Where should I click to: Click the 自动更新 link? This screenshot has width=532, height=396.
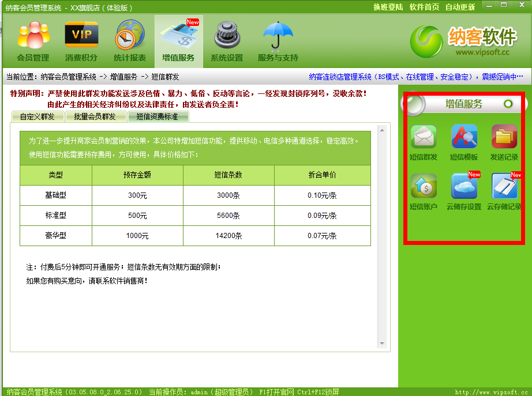coord(460,7)
